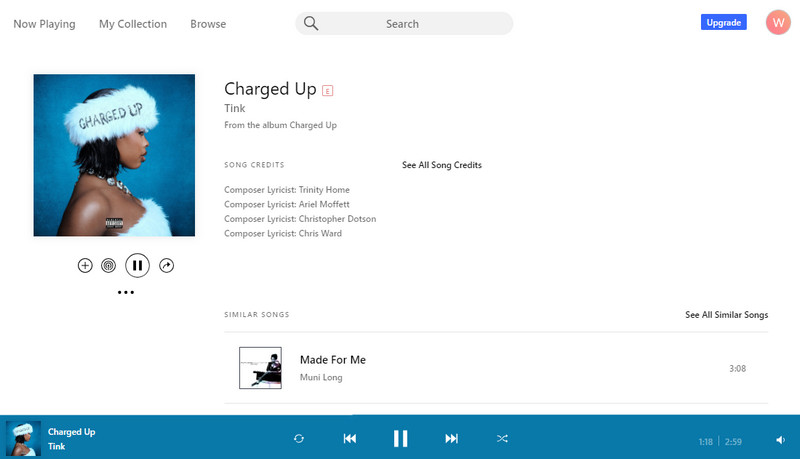The width and height of the screenshot is (800, 459).
Task: Add song to collection with plus icon
Action: tap(85, 265)
